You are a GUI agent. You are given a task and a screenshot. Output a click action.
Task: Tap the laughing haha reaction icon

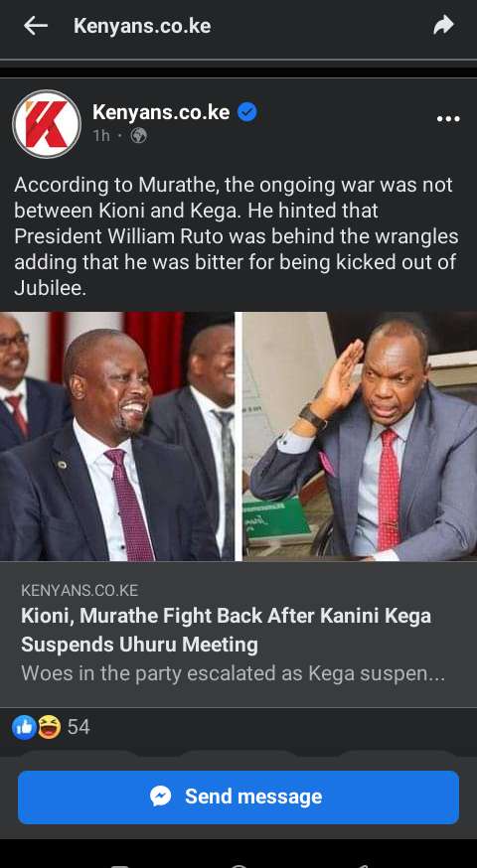pos(49,727)
